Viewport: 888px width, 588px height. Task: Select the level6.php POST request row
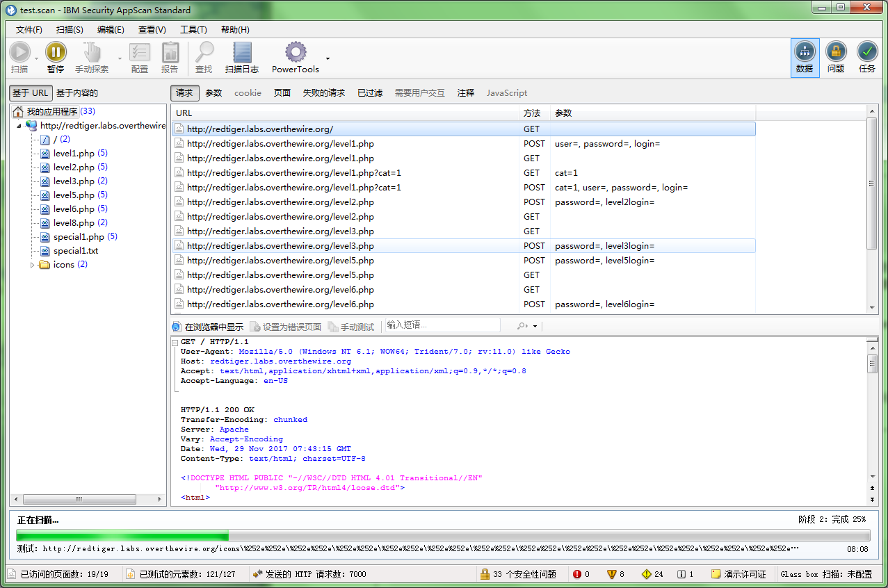tap(463, 304)
